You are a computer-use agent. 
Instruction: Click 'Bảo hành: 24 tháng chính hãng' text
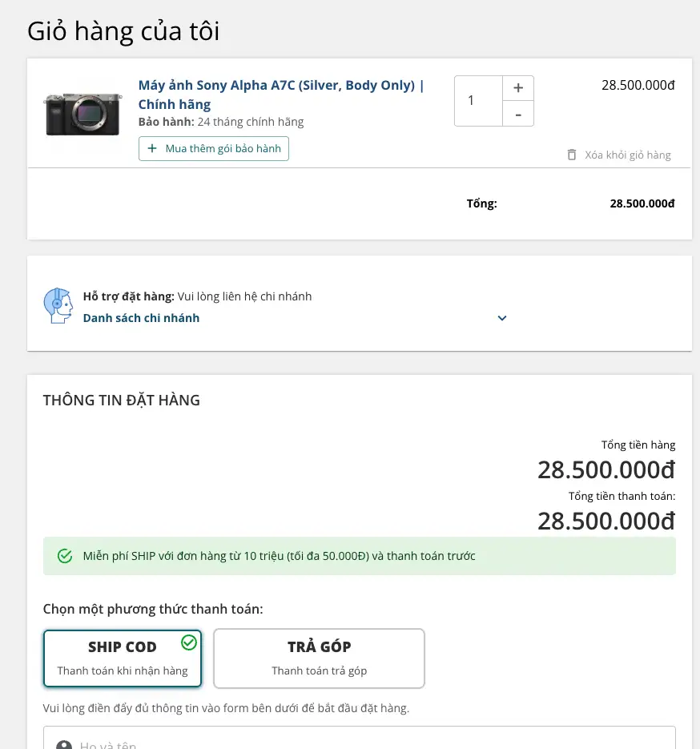221,122
